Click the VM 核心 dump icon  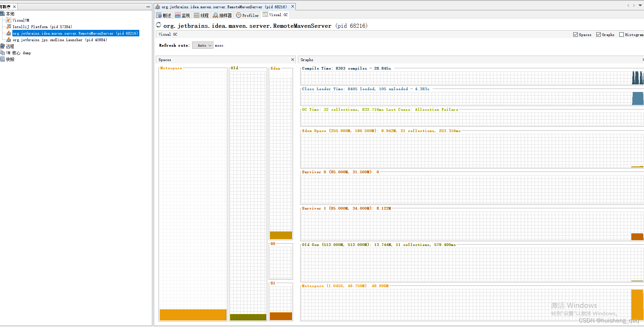click(2, 53)
